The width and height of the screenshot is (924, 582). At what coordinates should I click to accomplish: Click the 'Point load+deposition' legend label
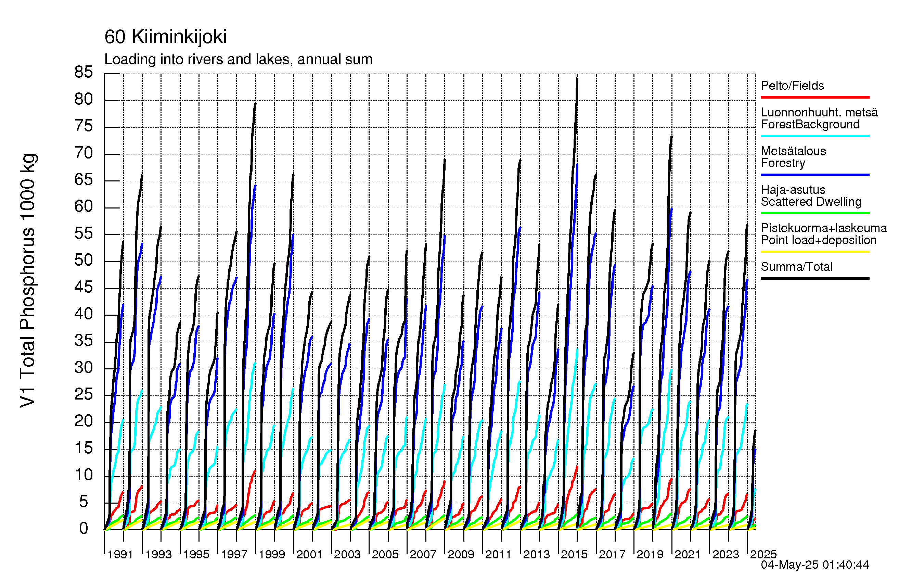pos(819,240)
